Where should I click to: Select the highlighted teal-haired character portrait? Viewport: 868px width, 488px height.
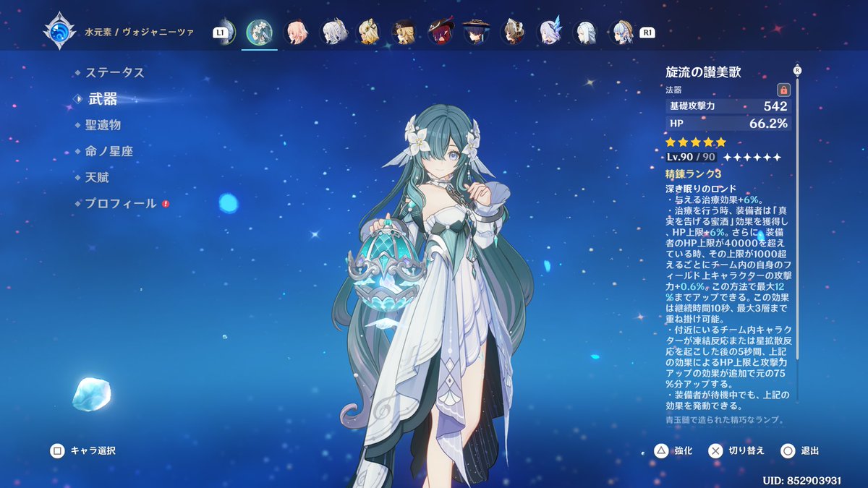(259, 32)
